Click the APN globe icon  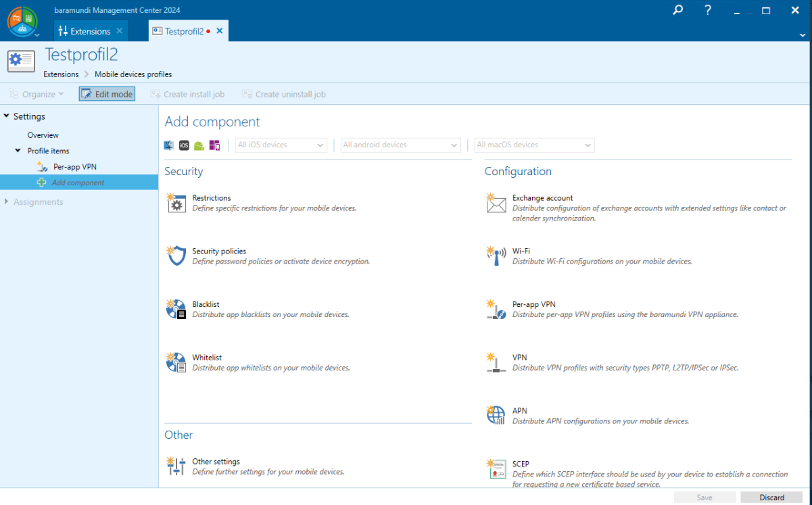496,415
